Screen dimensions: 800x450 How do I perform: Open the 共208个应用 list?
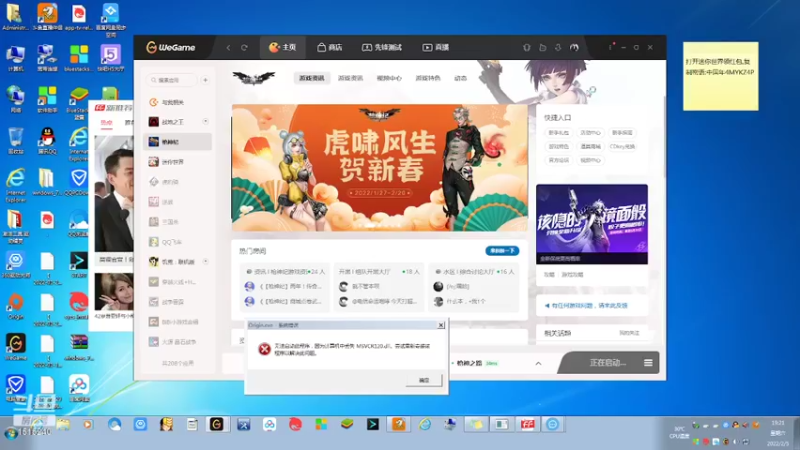[178, 363]
